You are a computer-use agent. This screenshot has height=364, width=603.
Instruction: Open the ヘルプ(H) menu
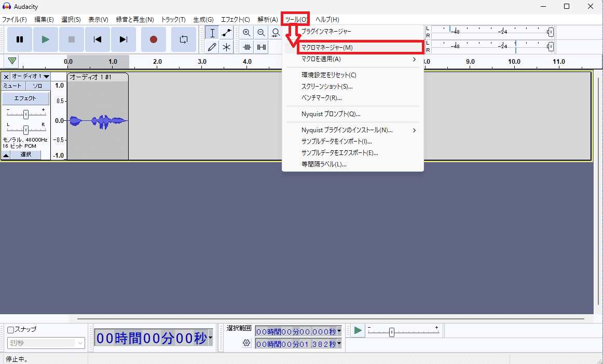[x=327, y=20]
